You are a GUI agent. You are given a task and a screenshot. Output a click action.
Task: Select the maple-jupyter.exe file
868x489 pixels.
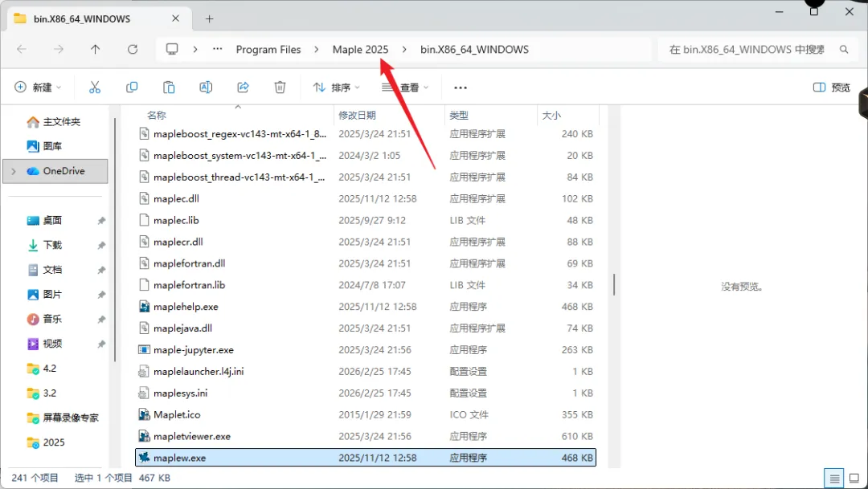click(366, 349)
